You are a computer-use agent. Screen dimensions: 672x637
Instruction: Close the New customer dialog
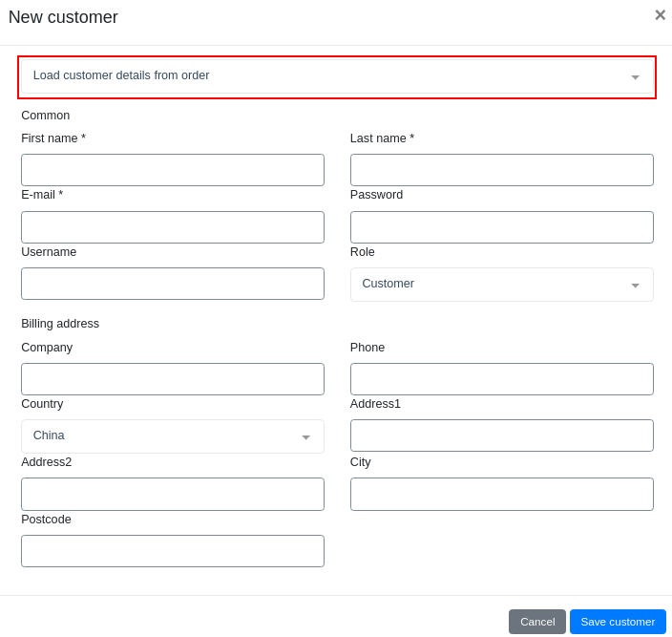click(660, 15)
